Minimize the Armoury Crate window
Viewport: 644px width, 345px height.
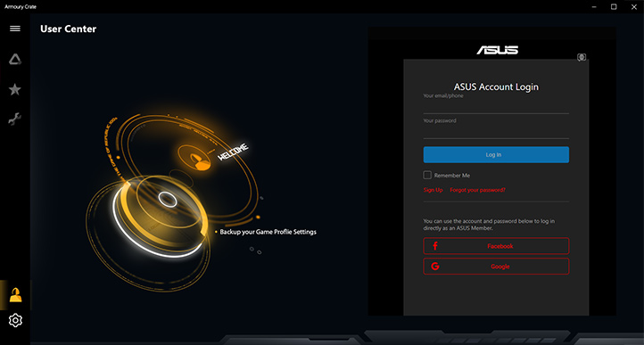tap(594, 6)
